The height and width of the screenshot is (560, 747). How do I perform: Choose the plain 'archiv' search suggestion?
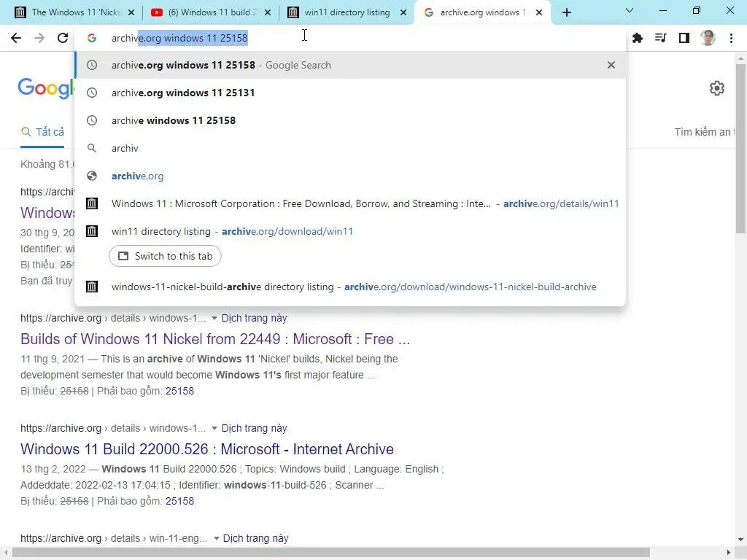tap(350, 148)
